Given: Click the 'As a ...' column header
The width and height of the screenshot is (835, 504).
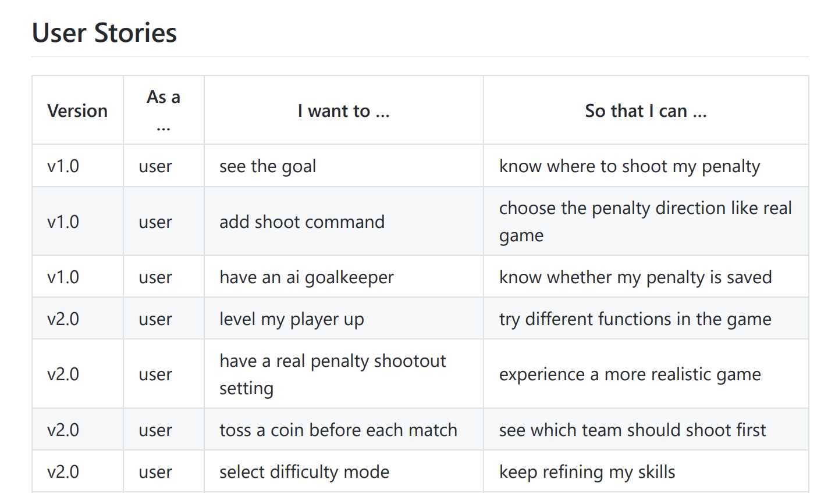Looking at the screenshot, I should [x=164, y=110].
